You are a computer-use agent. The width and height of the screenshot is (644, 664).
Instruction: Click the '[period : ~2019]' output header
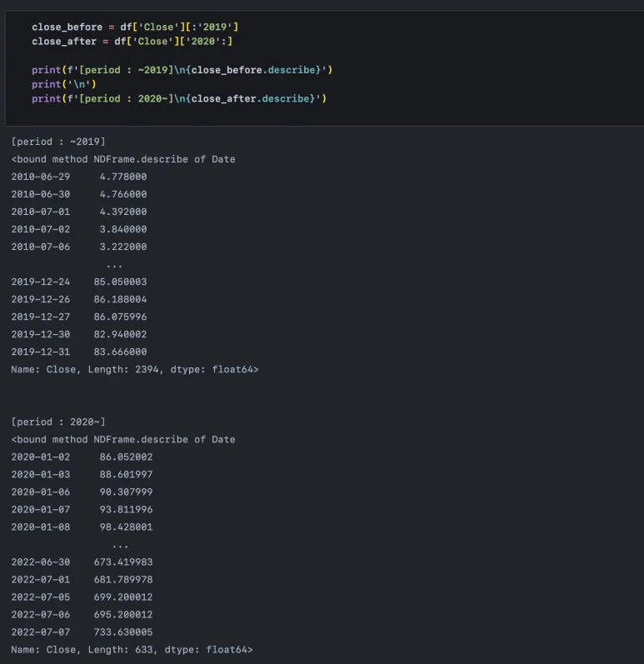pyautogui.click(x=58, y=142)
